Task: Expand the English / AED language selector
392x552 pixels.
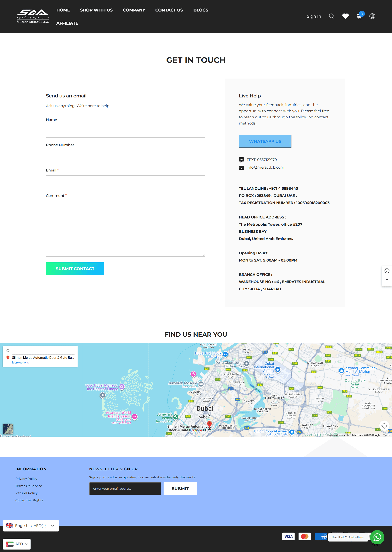Action: click(31, 526)
